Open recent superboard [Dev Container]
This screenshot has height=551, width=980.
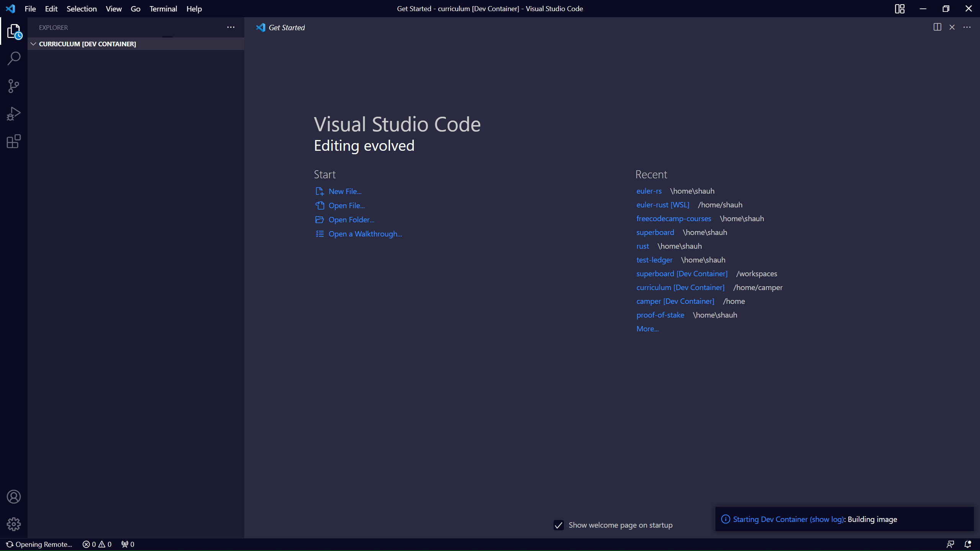point(682,274)
